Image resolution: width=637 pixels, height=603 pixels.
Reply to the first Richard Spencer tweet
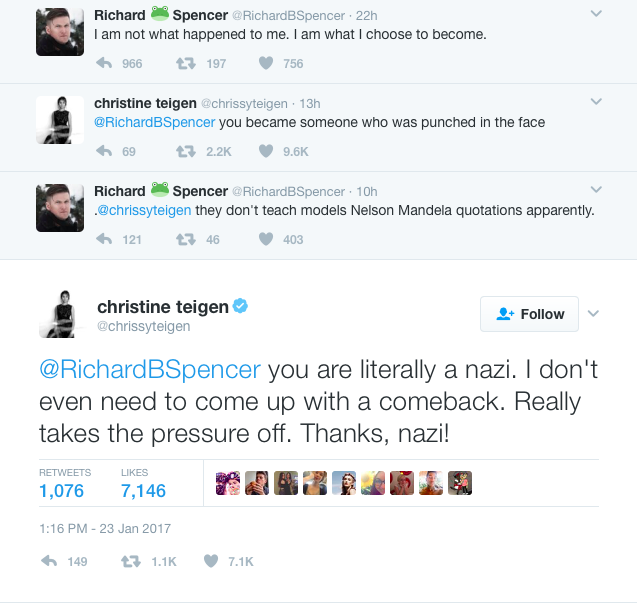point(103,64)
